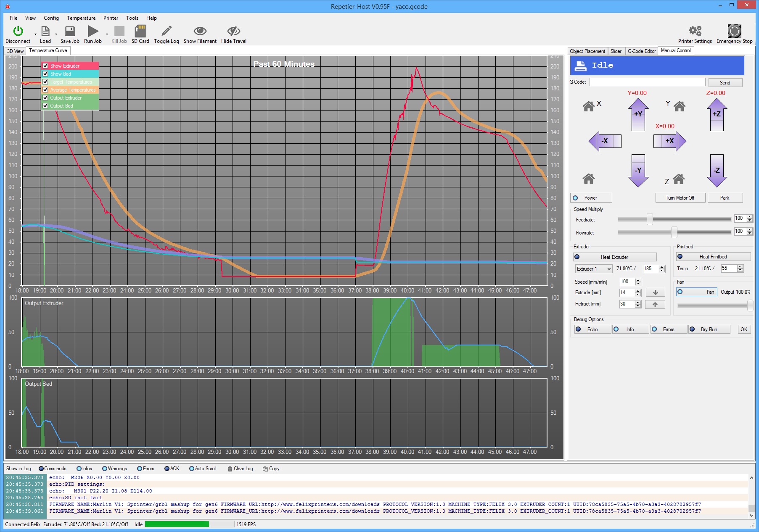Image resolution: width=759 pixels, height=532 pixels.
Task: Click the Turn Motor Off button
Action: [x=680, y=198]
